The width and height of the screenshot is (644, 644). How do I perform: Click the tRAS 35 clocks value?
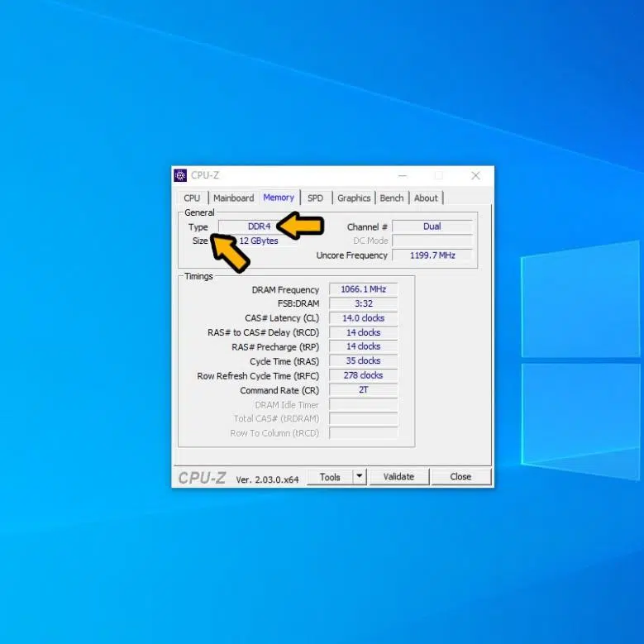pos(363,360)
